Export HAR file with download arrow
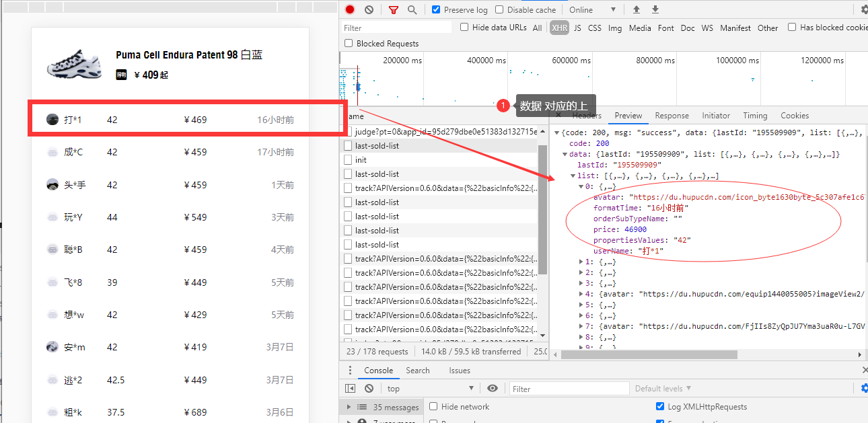The height and width of the screenshot is (423, 868). [655, 9]
